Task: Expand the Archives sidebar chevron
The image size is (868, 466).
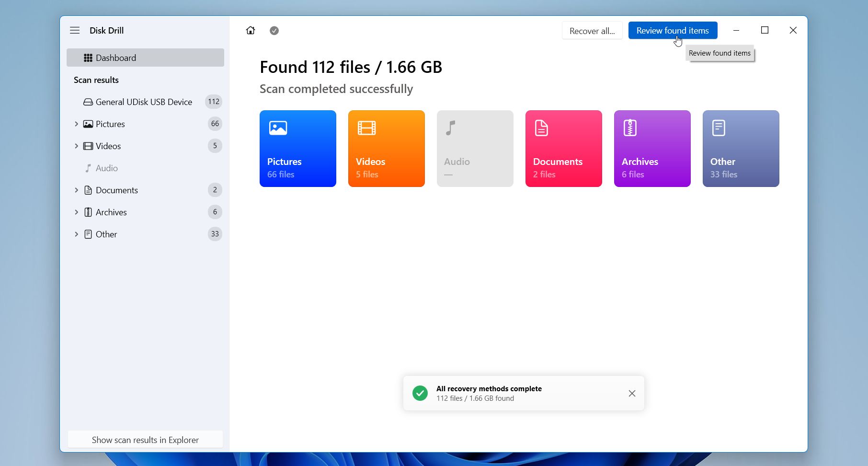Action: pos(76,212)
